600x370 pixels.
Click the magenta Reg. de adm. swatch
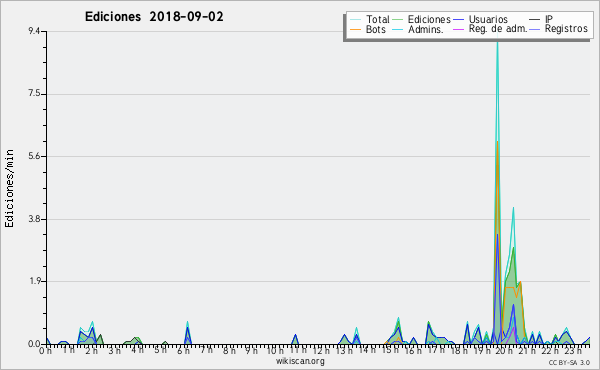(459, 29)
